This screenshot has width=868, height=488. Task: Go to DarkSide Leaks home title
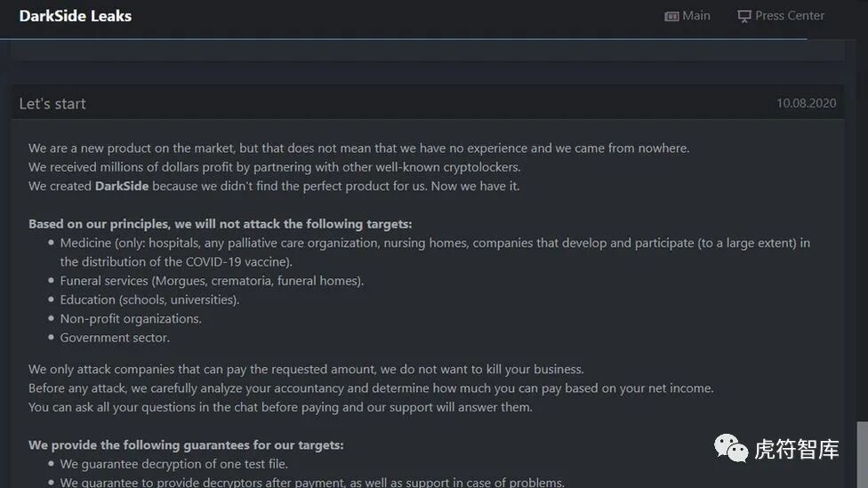coord(76,16)
